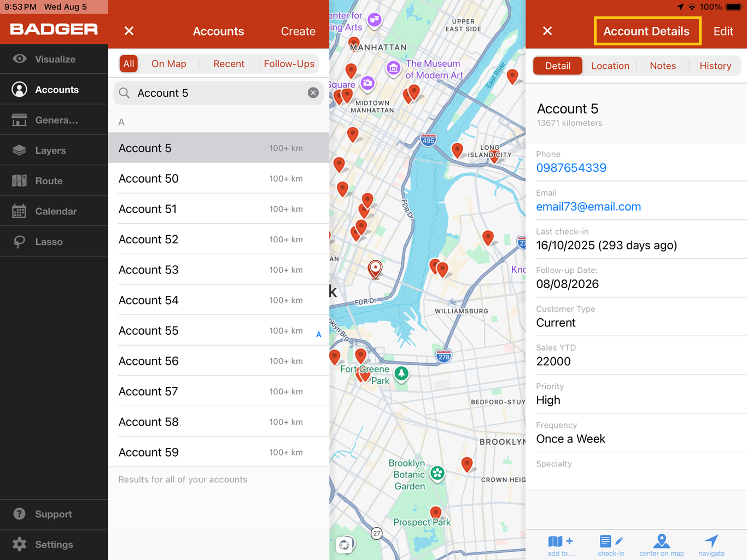The width and height of the screenshot is (747, 560).
Task: Tap the red pin near Crown Heights
Action: [x=466, y=464]
